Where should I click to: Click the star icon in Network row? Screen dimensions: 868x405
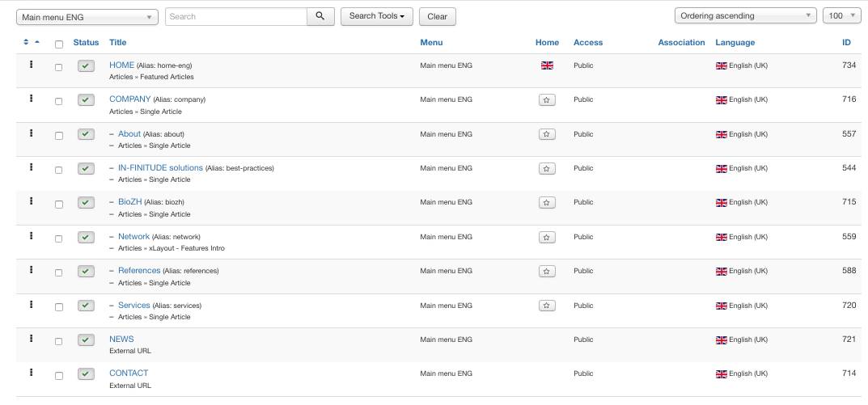click(x=547, y=238)
